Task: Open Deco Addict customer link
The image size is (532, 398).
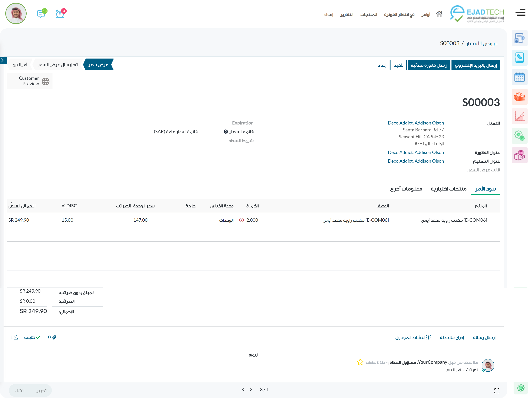Action: (416, 123)
